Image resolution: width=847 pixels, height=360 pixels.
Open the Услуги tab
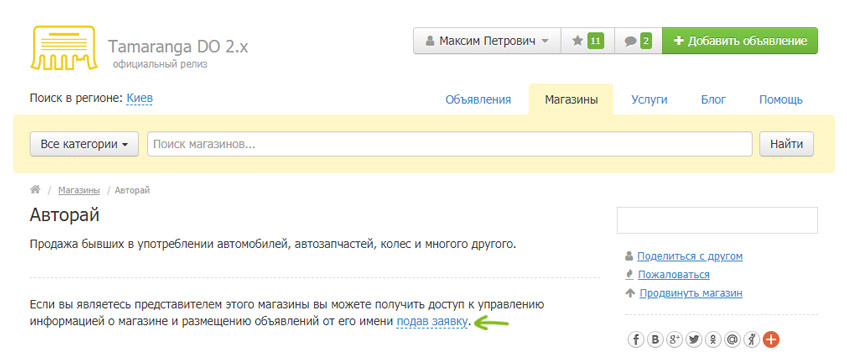(x=649, y=99)
